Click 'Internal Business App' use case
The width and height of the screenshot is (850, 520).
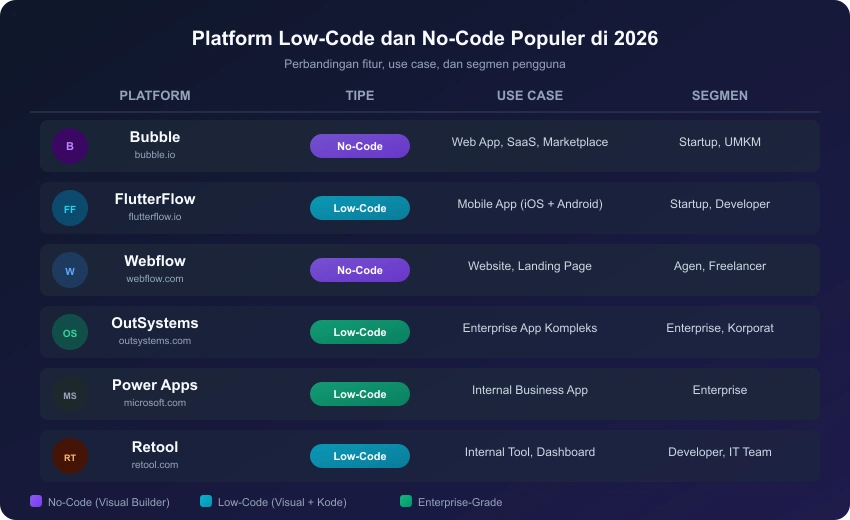tap(530, 390)
